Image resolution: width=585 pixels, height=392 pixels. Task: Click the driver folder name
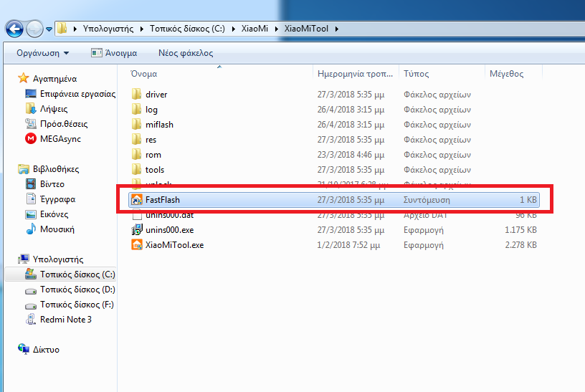[156, 95]
